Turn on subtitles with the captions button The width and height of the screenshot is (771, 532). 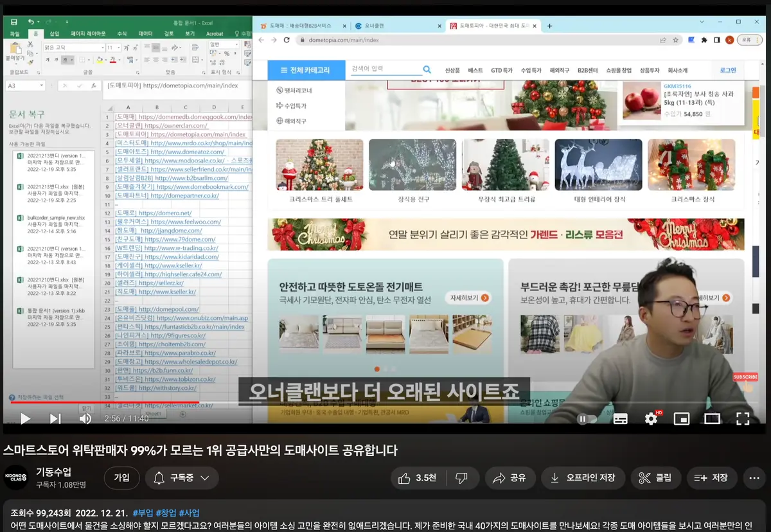click(x=620, y=419)
